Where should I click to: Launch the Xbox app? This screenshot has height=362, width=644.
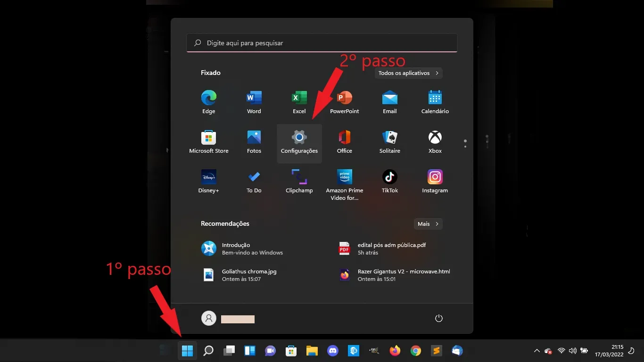435,141
